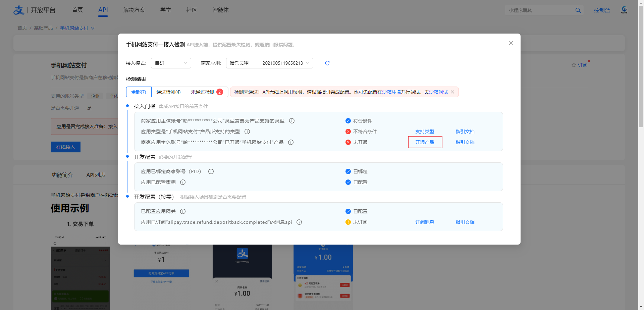Click the check icon next to 已配置 应用网关 row
Image resolution: width=644 pixels, height=310 pixels.
(348, 211)
